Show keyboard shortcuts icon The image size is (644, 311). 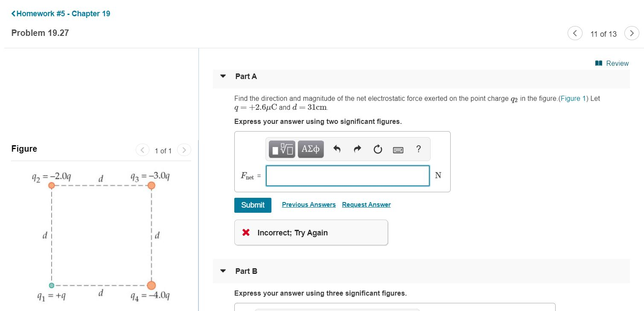point(398,150)
